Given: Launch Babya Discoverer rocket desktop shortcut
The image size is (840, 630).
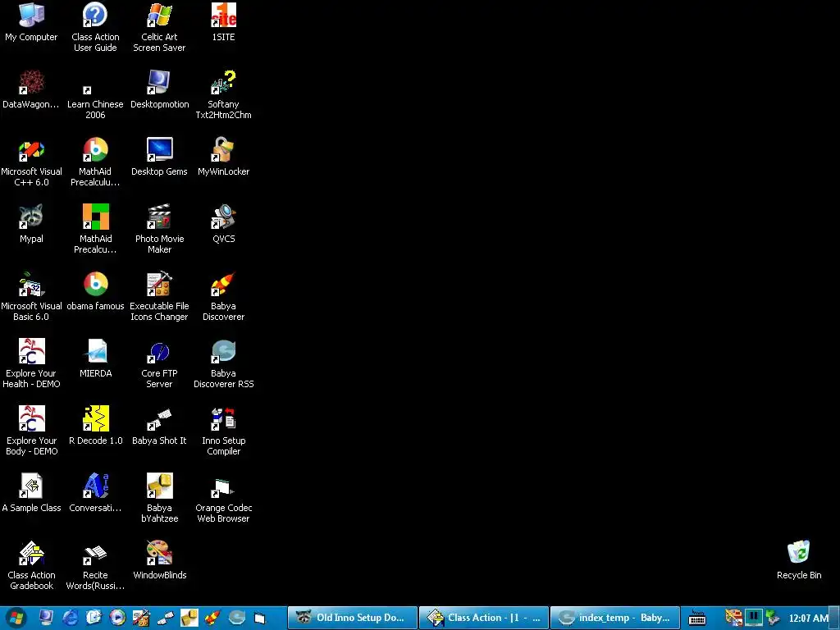Looking at the screenshot, I should click(x=223, y=296).
